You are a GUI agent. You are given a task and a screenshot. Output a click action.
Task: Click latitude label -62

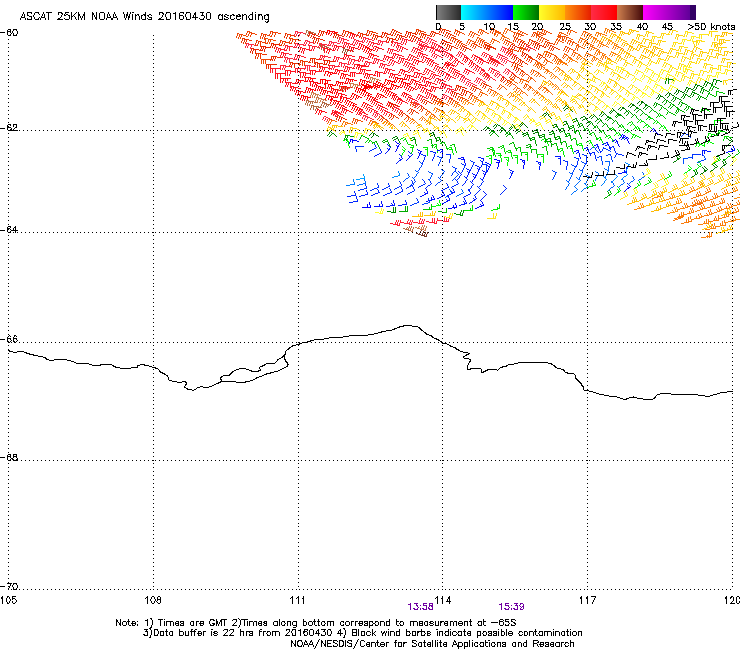coord(9,128)
